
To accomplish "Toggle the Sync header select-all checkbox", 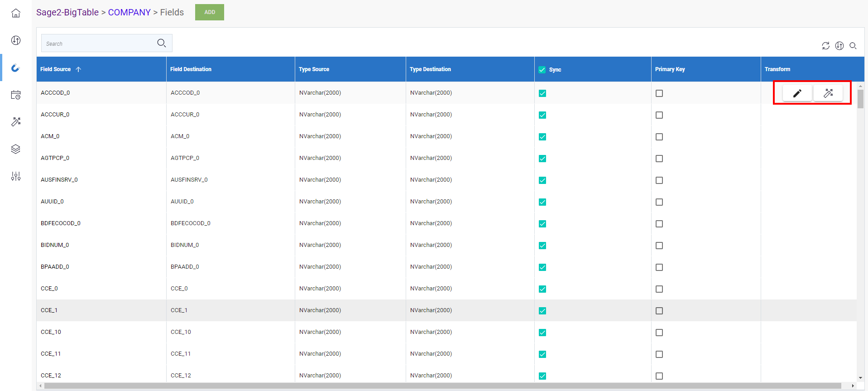I will (542, 70).
